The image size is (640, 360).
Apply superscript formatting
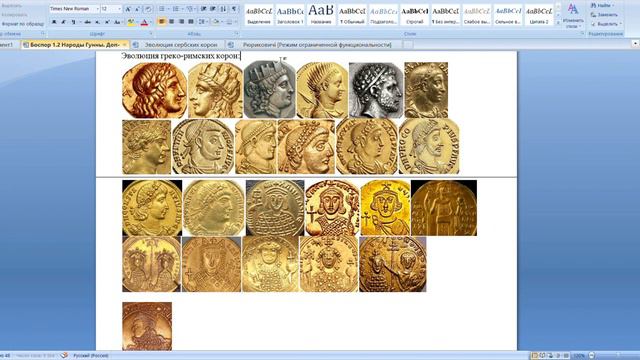click(x=107, y=22)
